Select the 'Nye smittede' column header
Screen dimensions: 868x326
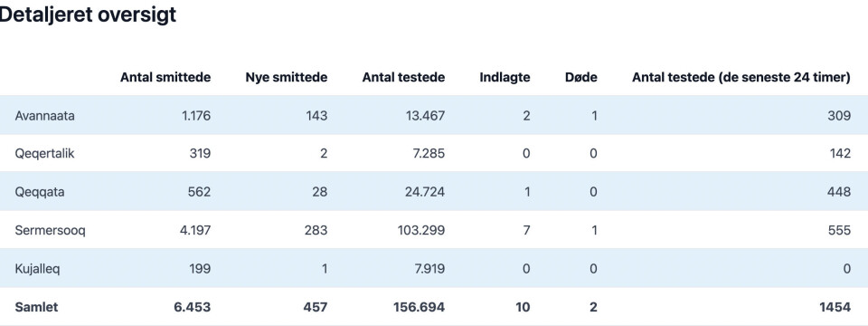point(287,78)
